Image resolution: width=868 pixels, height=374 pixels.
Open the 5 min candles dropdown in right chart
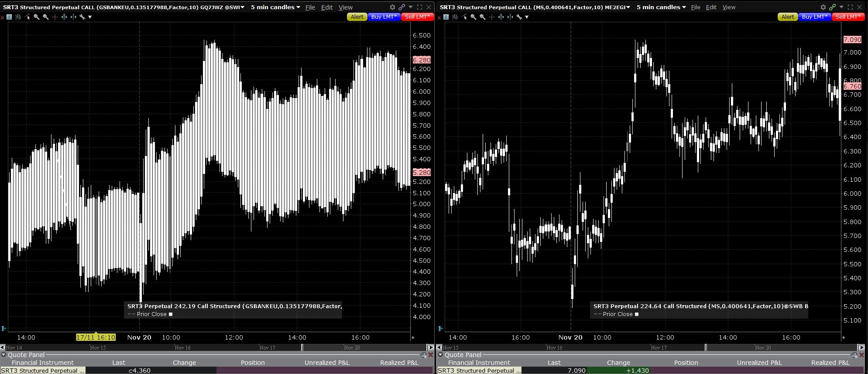[661, 7]
